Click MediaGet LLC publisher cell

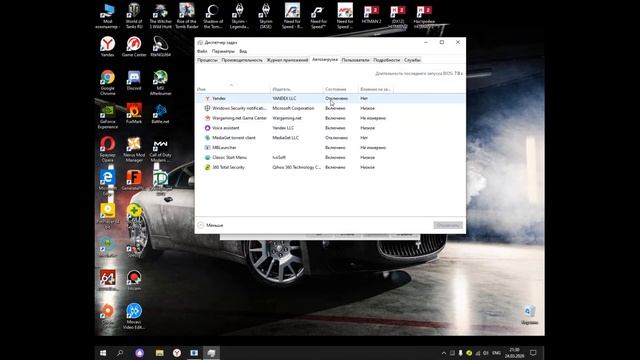(285, 138)
